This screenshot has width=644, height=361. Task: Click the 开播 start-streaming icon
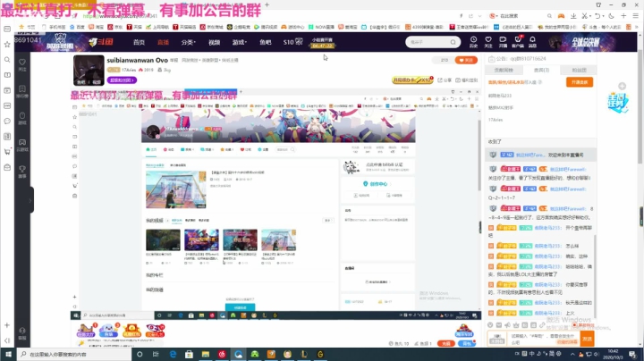pos(503,41)
